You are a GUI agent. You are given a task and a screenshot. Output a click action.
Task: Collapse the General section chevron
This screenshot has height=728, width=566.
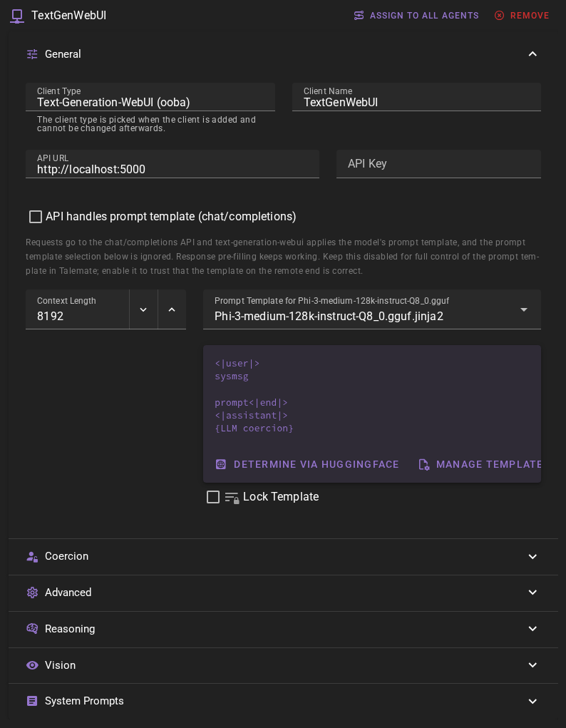click(x=532, y=54)
